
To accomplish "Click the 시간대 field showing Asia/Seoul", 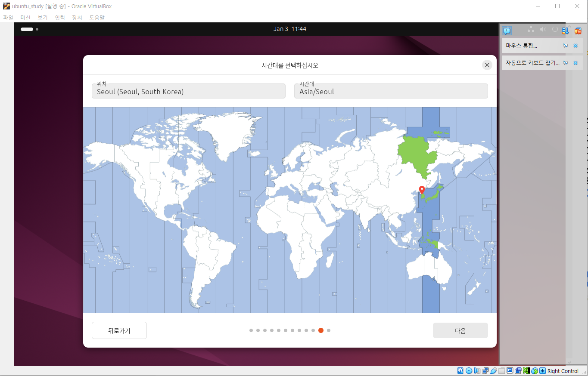I will coord(391,91).
